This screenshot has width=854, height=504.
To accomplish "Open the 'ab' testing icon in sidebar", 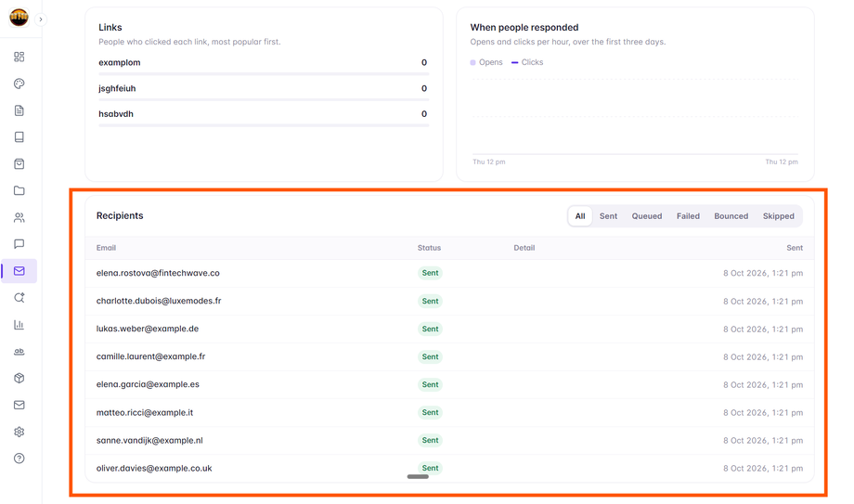I will tap(19, 352).
